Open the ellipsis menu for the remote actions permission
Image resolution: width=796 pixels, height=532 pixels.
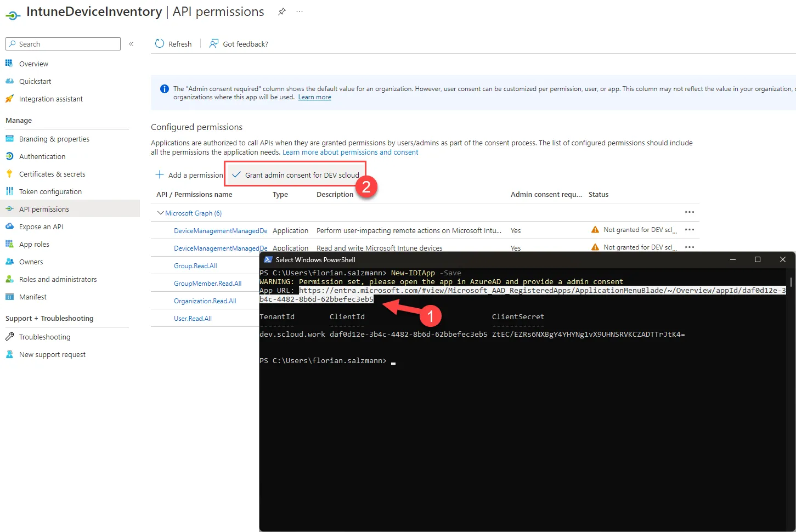690,230
